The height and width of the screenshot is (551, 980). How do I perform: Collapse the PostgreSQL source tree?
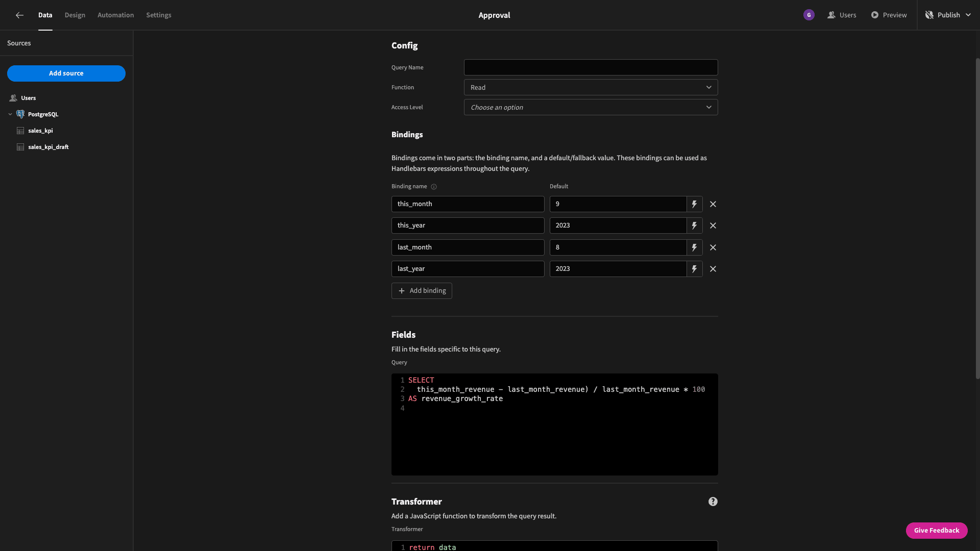click(10, 114)
